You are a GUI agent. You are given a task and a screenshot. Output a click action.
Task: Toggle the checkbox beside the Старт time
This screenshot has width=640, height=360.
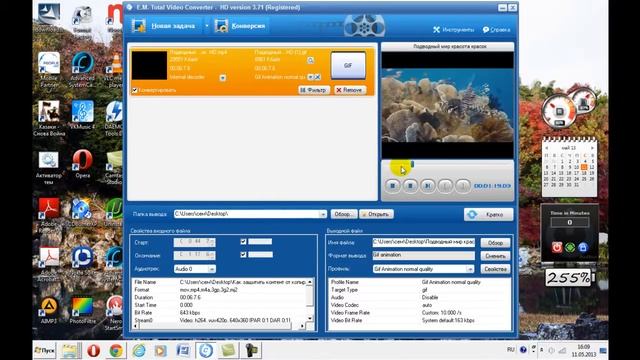coord(243,242)
